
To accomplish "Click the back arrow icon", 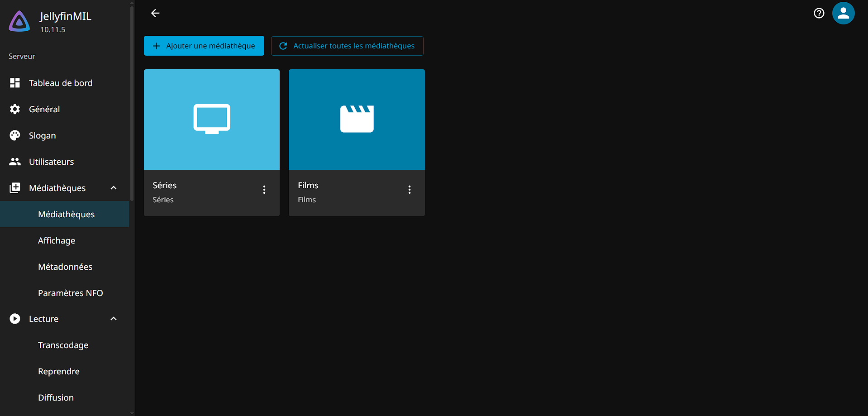I will click(155, 13).
